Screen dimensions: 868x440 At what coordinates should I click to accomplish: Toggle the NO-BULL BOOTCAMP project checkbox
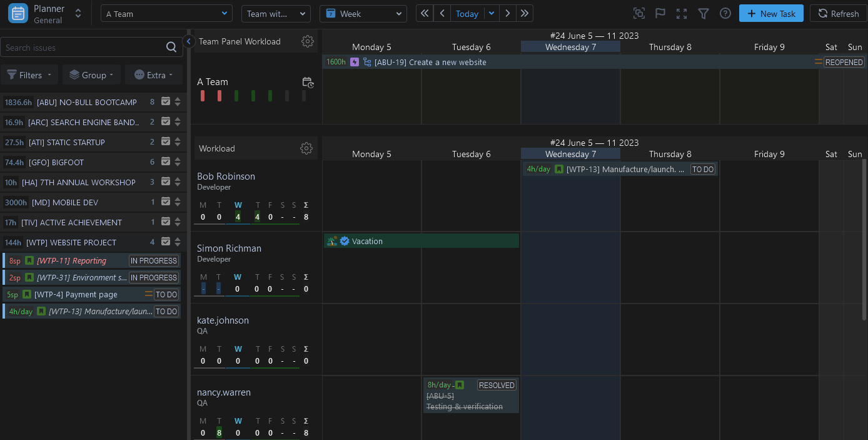pyautogui.click(x=166, y=102)
